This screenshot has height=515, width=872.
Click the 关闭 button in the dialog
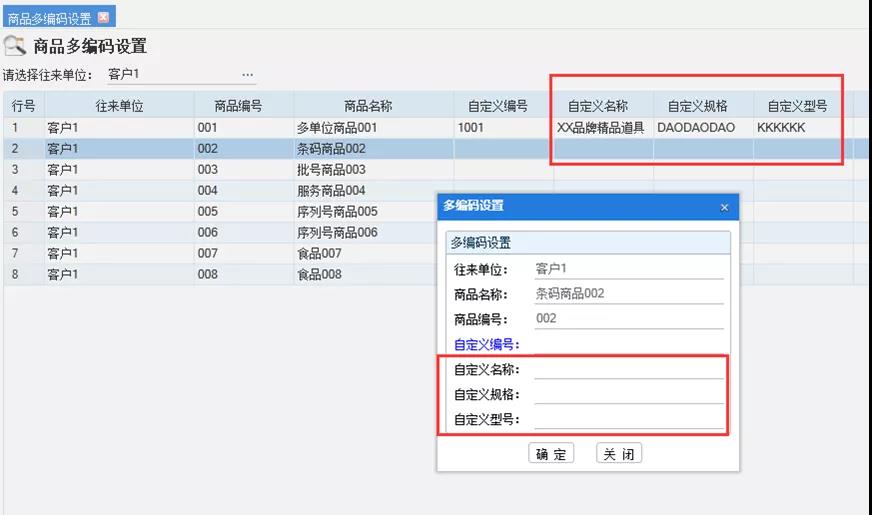(x=619, y=454)
